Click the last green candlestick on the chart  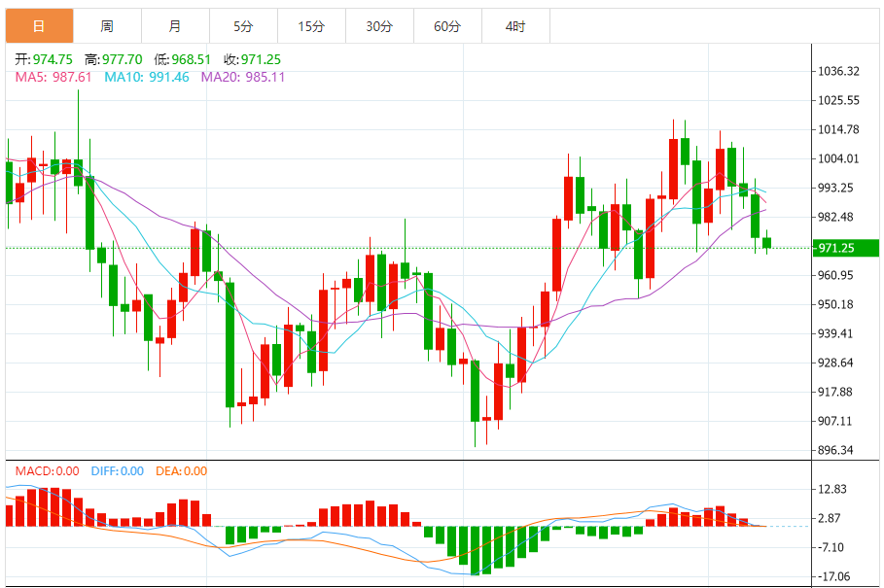tap(766, 243)
